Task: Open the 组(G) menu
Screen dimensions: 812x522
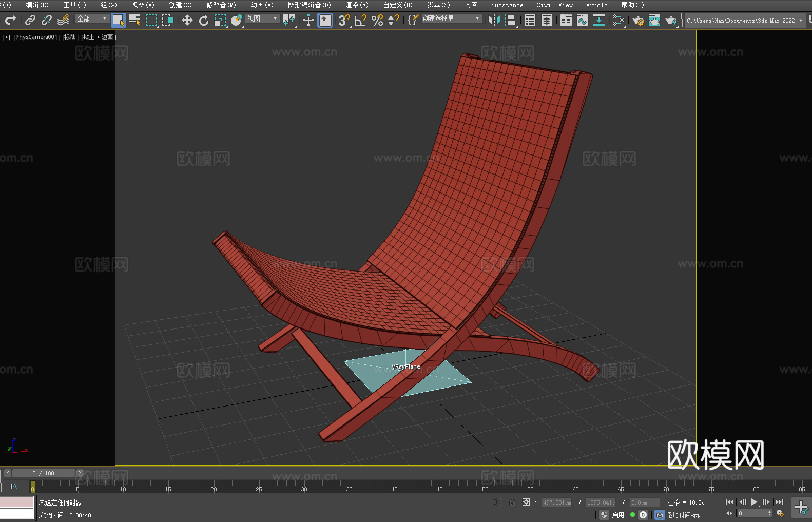Action: [x=109, y=5]
